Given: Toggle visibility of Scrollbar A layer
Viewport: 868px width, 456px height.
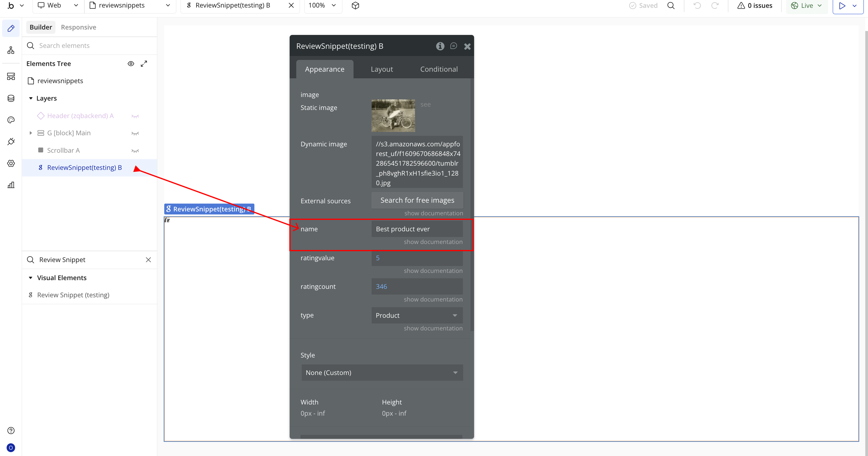Looking at the screenshot, I should [x=135, y=151].
